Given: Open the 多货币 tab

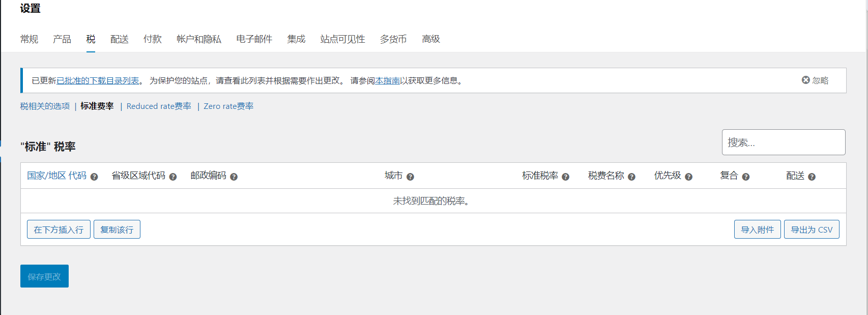Looking at the screenshot, I should [393, 39].
